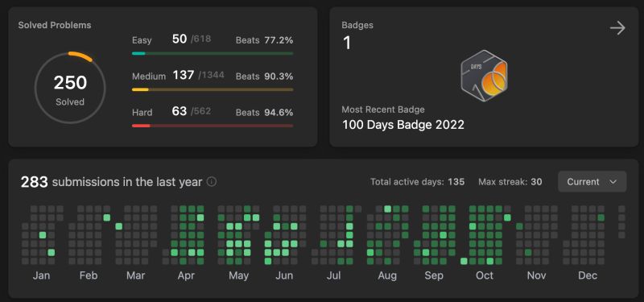Click the Solved Problems heading
This screenshot has height=302, width=644.
tap(55, 25)
